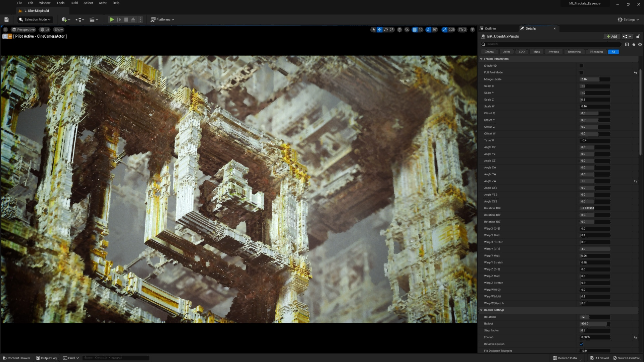Toggle the Relative Epsilon checkbox
This screenshot has height=362, width=644.
point(582,344)
